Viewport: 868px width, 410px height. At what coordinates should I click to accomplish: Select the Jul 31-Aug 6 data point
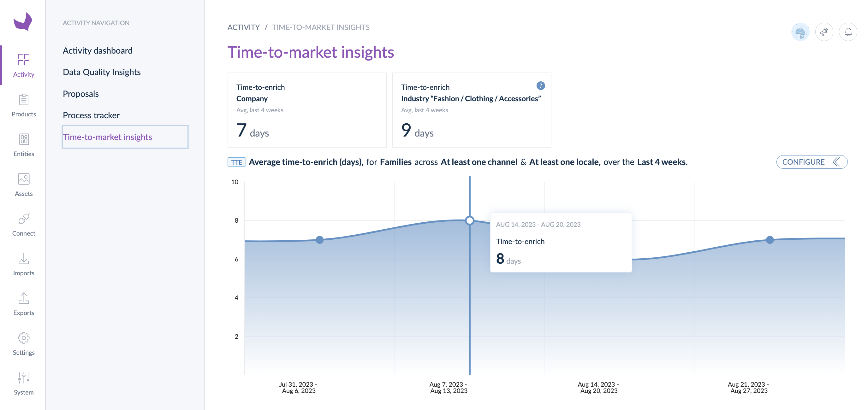click(319, 240)
